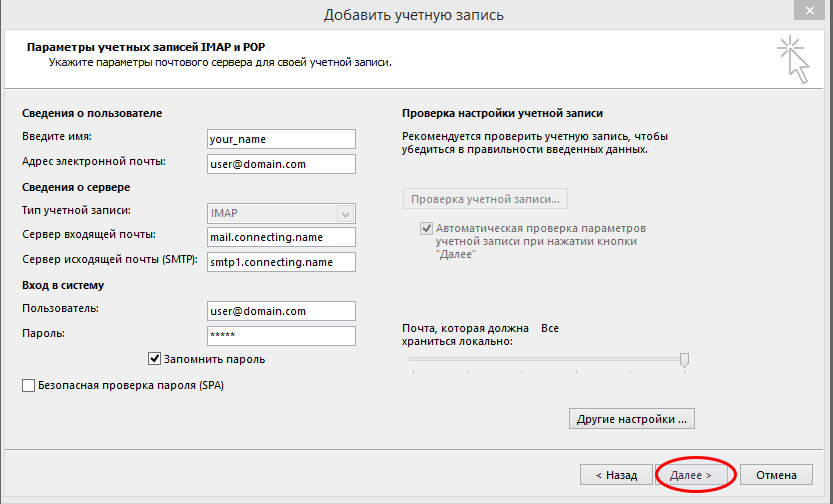Click the mail to keep offline slider handle
This screenshot has height=504, width=833.
(684, 360)
